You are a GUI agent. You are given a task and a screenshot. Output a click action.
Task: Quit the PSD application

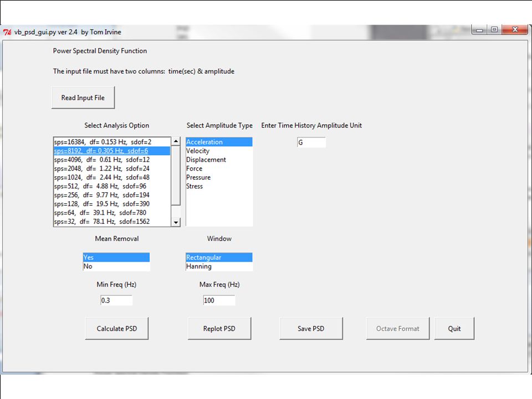[454, 329]
